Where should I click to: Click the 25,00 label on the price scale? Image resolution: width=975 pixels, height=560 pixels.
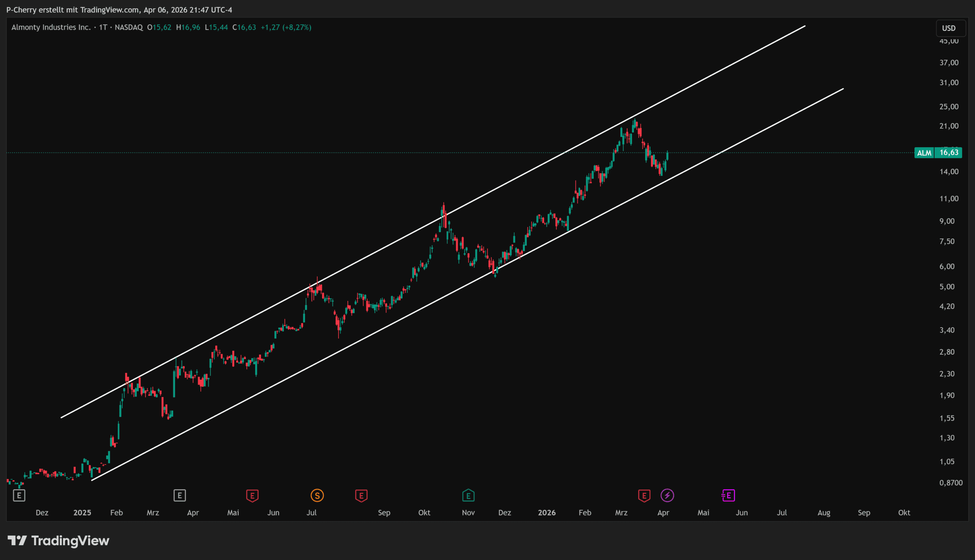pyautogui.click(x=948, y=107)
